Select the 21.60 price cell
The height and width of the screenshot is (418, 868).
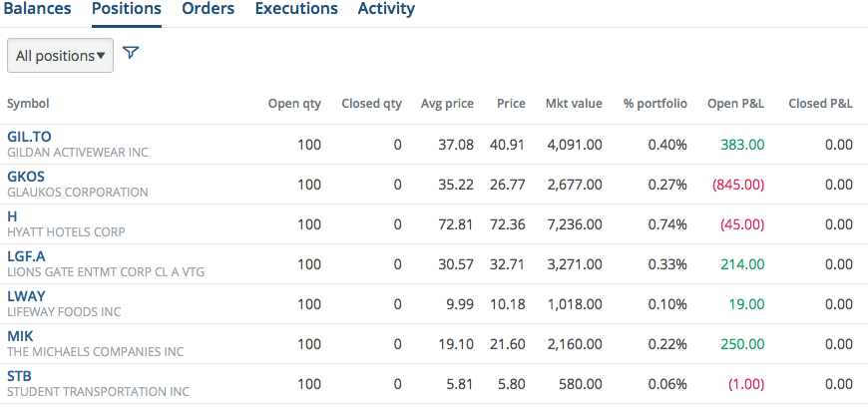[508, 344]
